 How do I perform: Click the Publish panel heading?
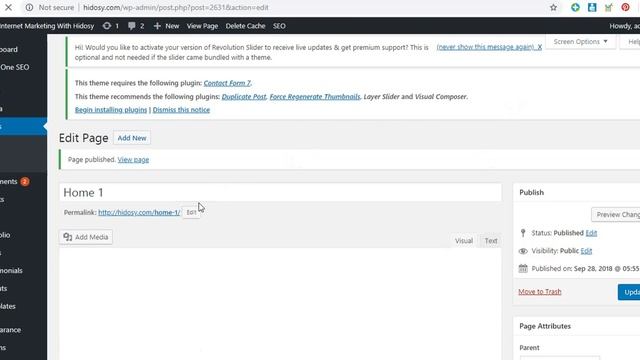point(531,192)
